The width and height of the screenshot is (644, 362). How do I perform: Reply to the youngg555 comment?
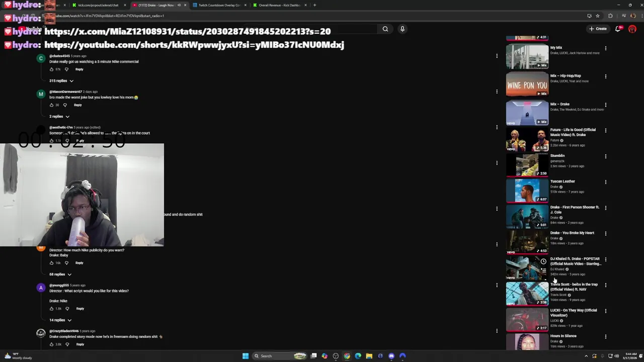point(80,309)
